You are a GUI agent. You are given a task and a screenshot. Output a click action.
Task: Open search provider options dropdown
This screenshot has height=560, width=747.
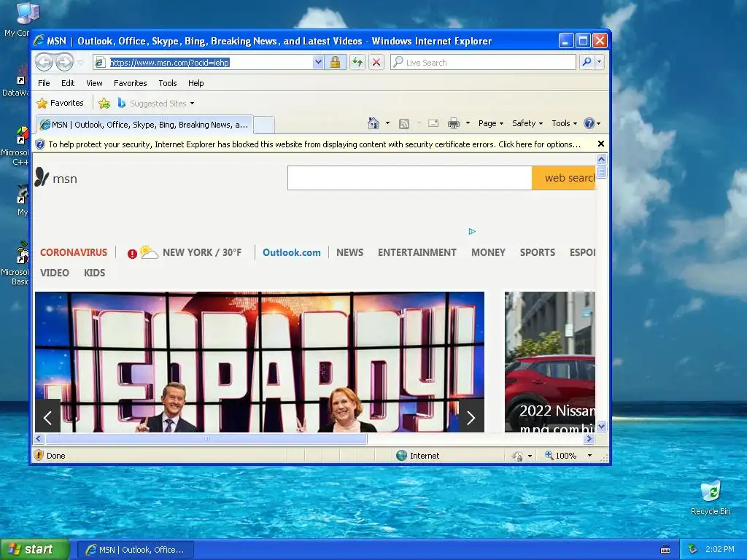[600, 62]
